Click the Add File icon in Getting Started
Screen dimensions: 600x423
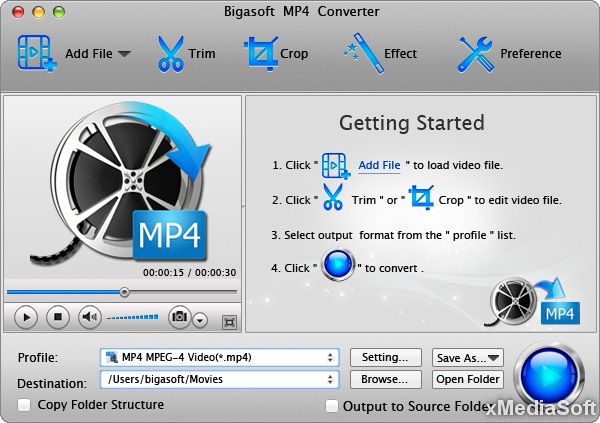coord(336,166)
